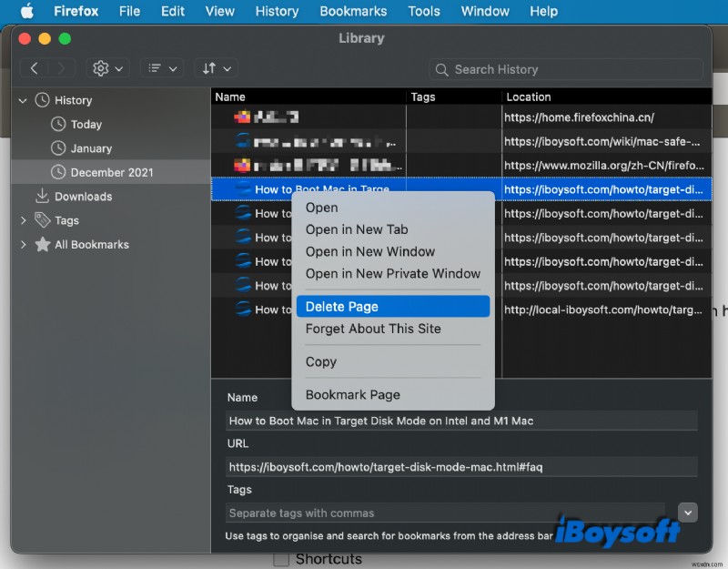Open the Tags suggestions chevron dropdown
Image resolution: width=728 pixels, height=569 pixels.
(688, 513)
